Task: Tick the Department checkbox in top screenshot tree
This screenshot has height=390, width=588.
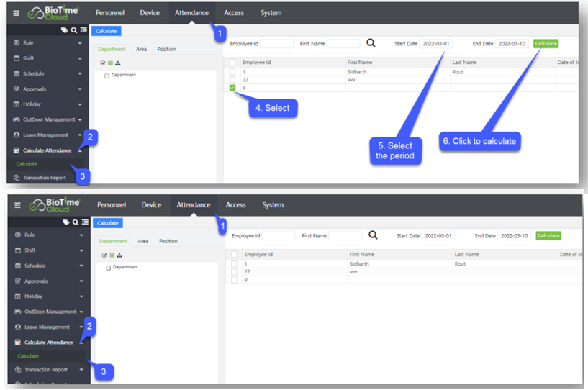Action: point(107,76)
